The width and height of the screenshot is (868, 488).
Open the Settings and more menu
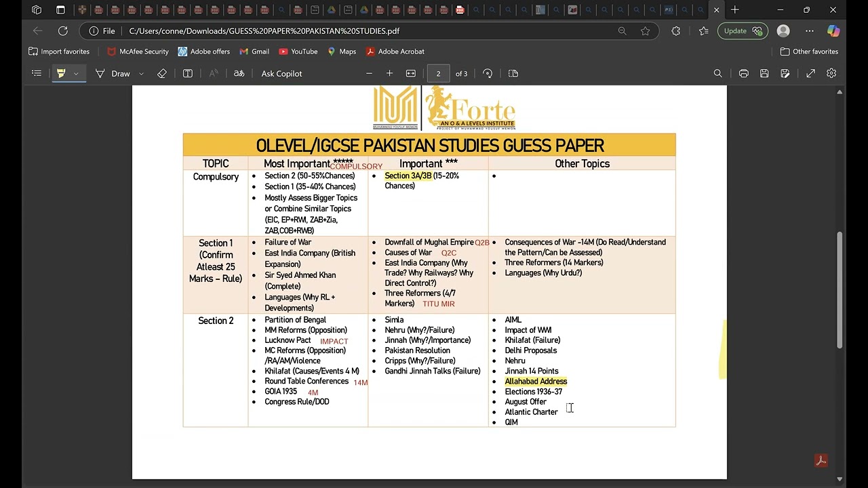pyautogui.click(x=810, y=30)
